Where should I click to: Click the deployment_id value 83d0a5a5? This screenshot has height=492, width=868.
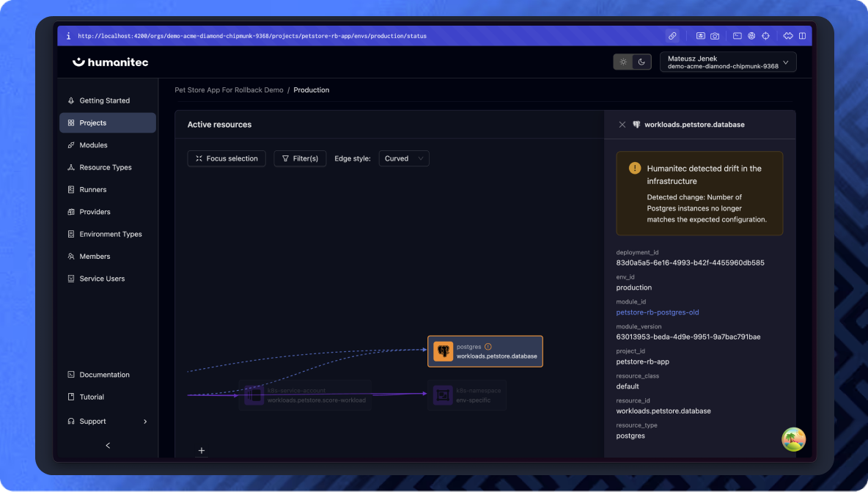(690, 263)
